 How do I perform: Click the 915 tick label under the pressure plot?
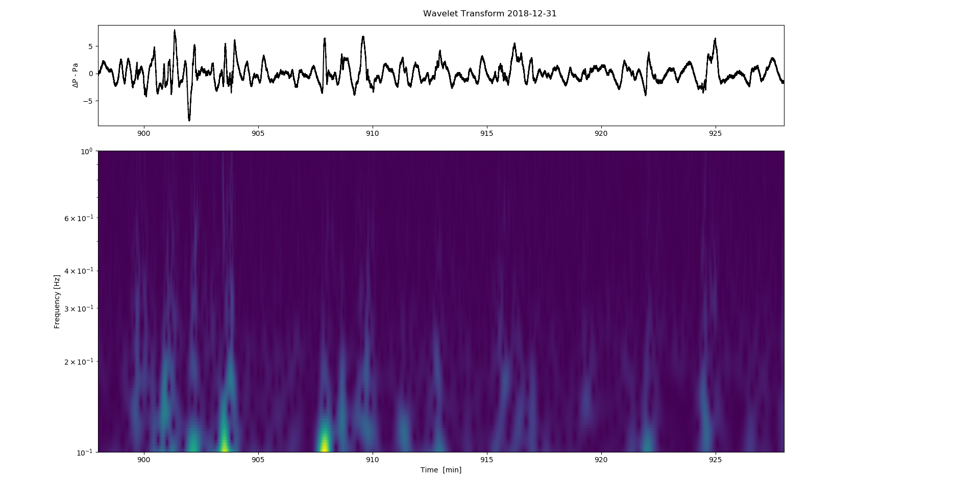point(487,133)
